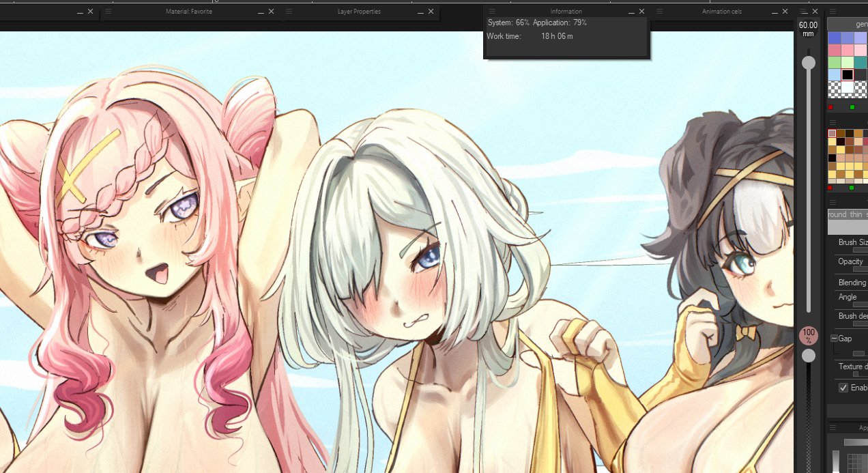The width and height of the screenshot is (868, 473).
Task: Click green indicator below the gen color set
Action: point(852,107)
